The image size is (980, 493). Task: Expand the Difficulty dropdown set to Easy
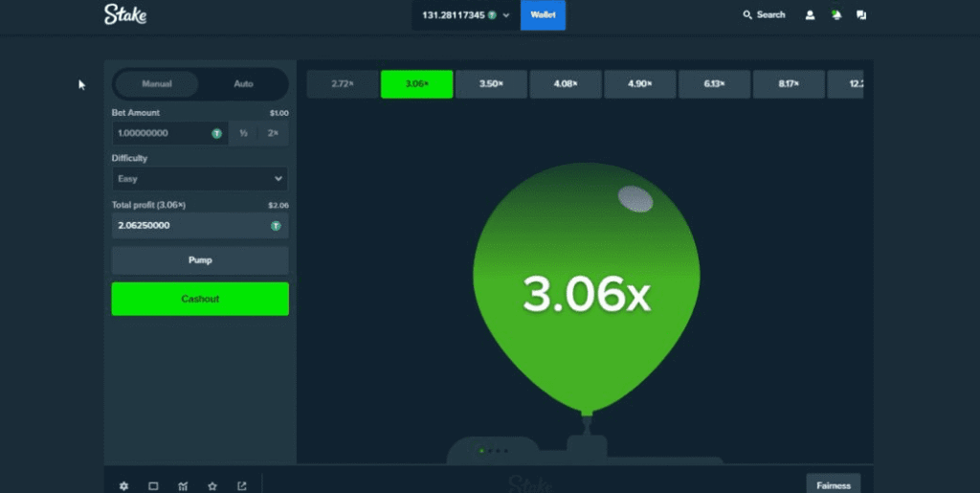200,179
